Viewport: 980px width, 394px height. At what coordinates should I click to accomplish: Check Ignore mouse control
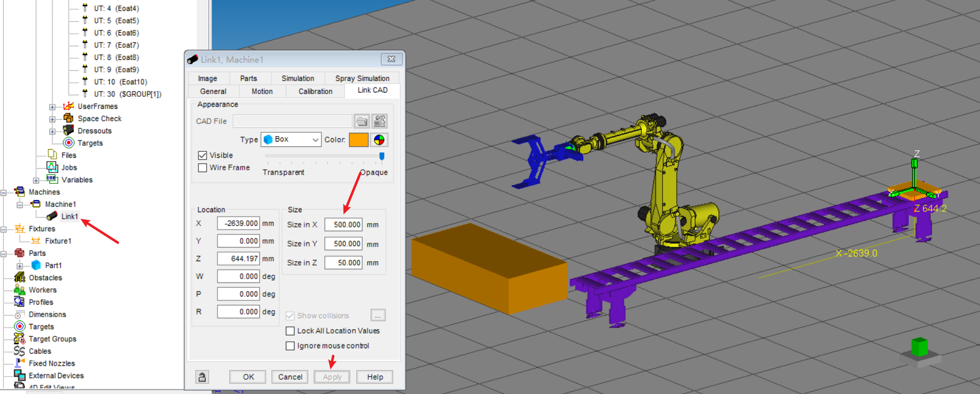290,346
